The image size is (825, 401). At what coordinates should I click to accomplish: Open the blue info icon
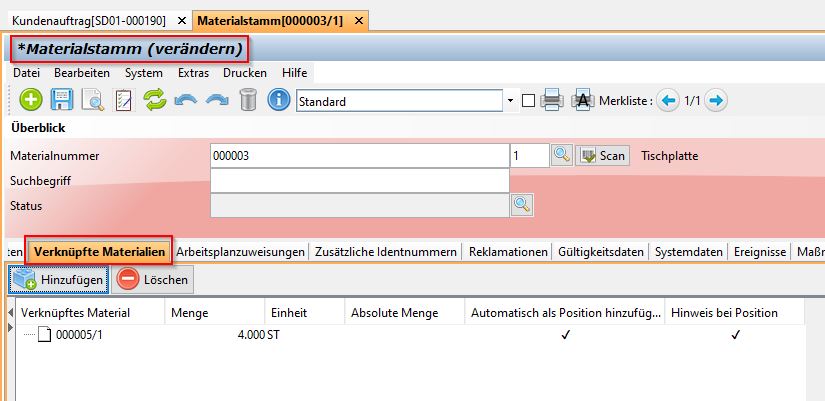coord(279,100)
